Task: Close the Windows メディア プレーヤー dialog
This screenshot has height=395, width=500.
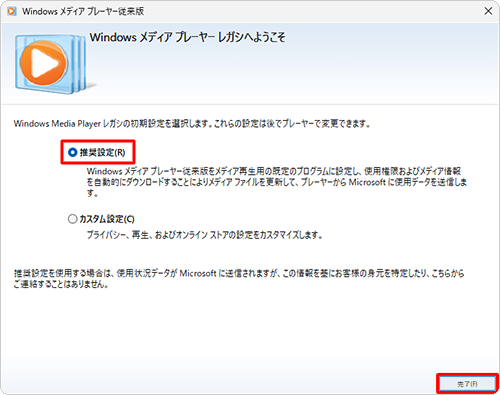Action: [488, 11]
